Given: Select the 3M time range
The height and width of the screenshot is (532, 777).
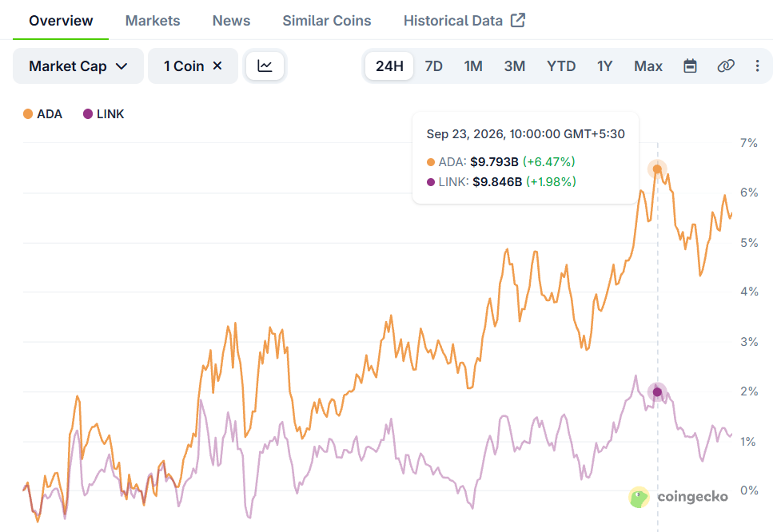Looking at the screenshot, I should tap(514, 66).
